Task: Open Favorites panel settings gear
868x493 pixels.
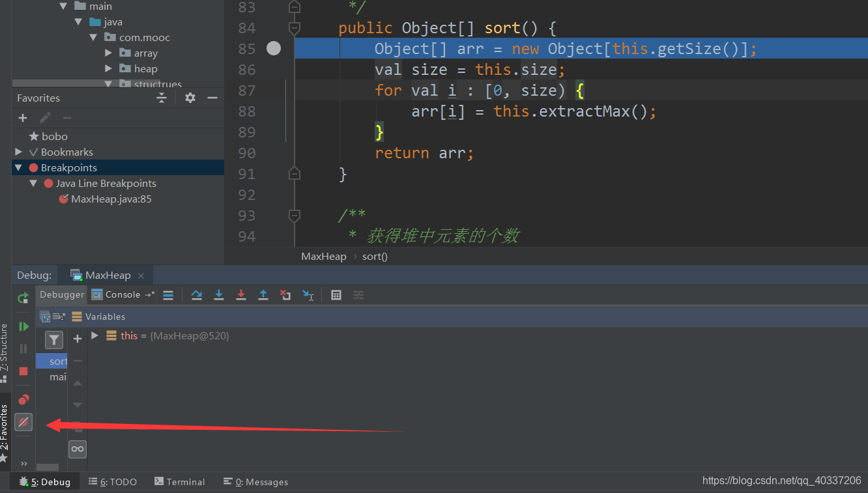Action: 190,98
